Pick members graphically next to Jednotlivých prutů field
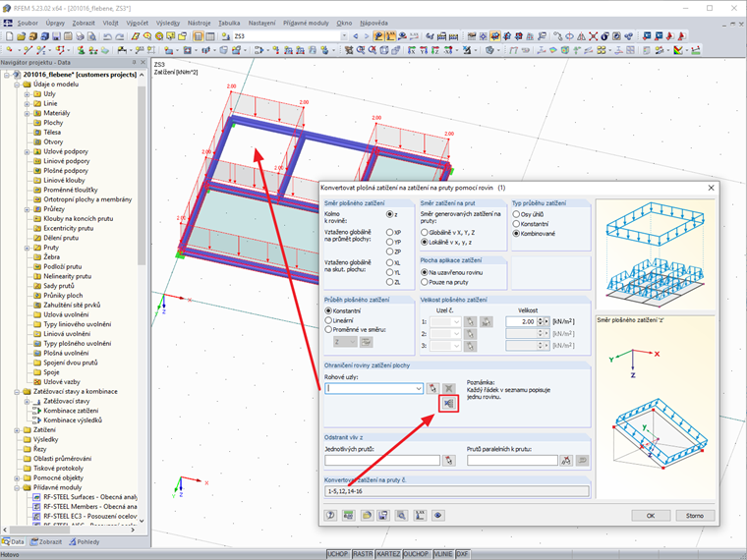 (x=449, y=461)
